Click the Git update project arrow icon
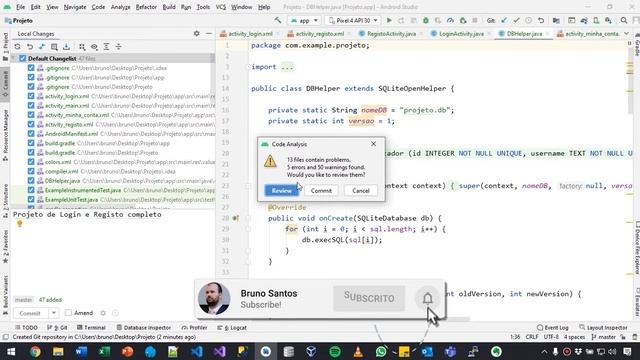640x360 pixels. tap(504, 20)
